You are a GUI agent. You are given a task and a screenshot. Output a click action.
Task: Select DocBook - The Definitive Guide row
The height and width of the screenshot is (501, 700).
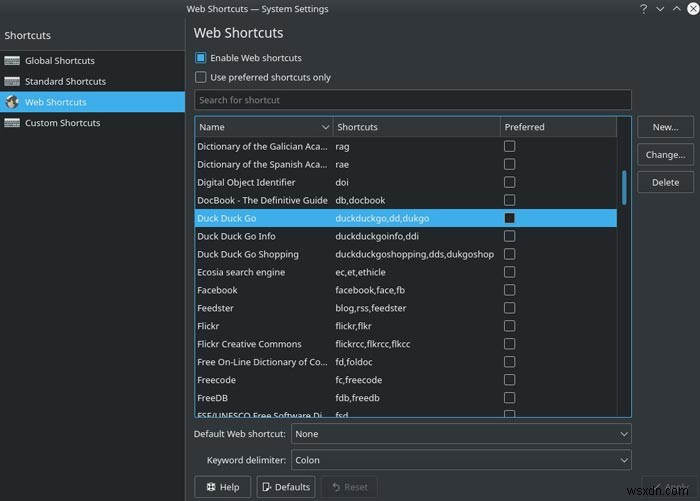tap(406, 200)
